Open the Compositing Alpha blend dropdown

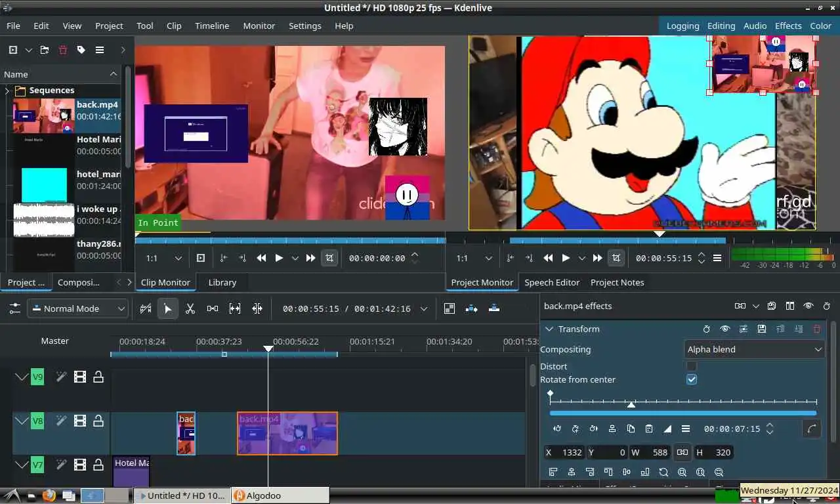pyautogui.click(x=753, y=349)
